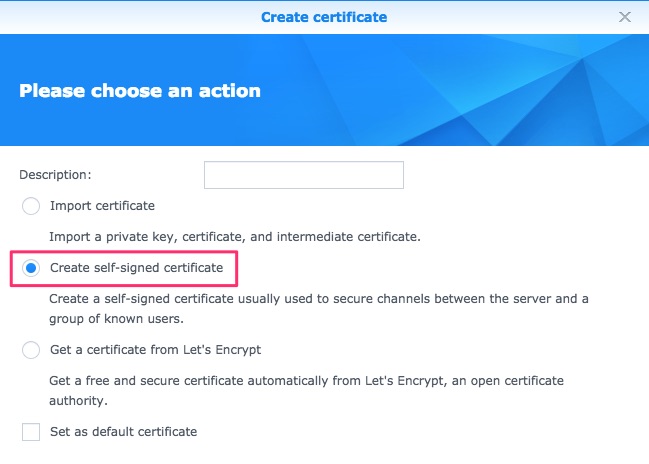The height and width of the screenshot is (464, 649).
Task: Click the "Get a certificate from Let's Encrypt" label
Action: pyautogui.click(x=156, y=350)
